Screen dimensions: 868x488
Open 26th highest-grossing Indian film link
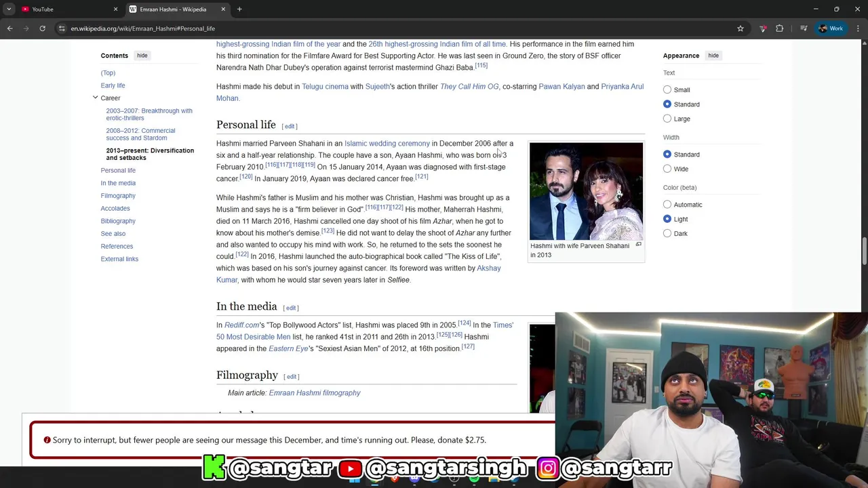[437, 44]
